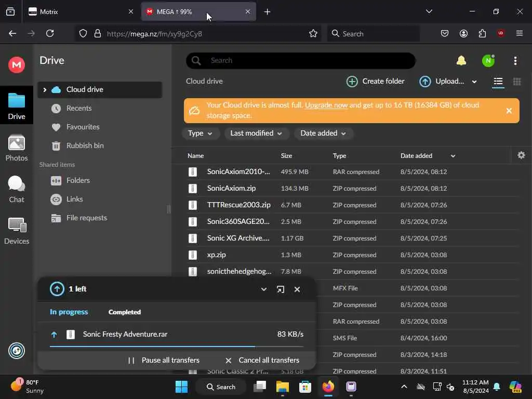Image resolution: width=532 pixels, height=399 pixels.
Task: Click Pause all transfers
Action: tap(164, 361)
